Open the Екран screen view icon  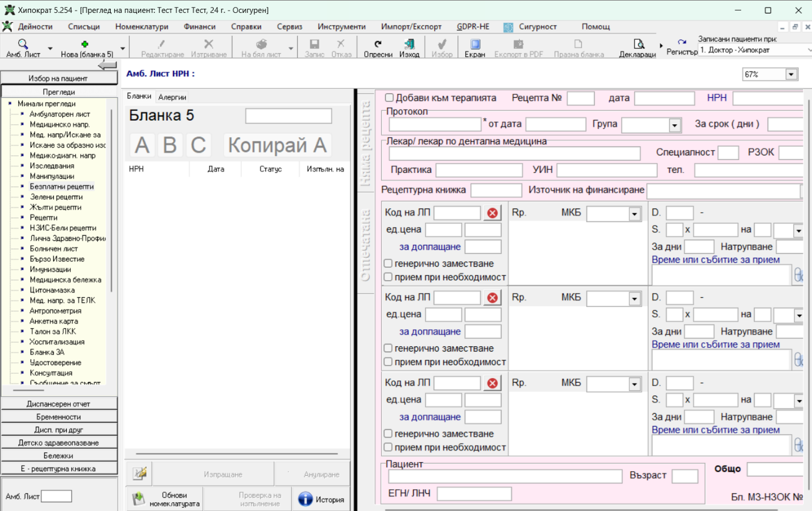tap(475, 44)
